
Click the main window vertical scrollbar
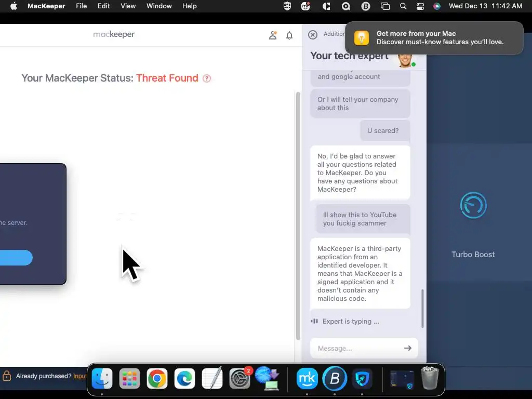[298, 216]
